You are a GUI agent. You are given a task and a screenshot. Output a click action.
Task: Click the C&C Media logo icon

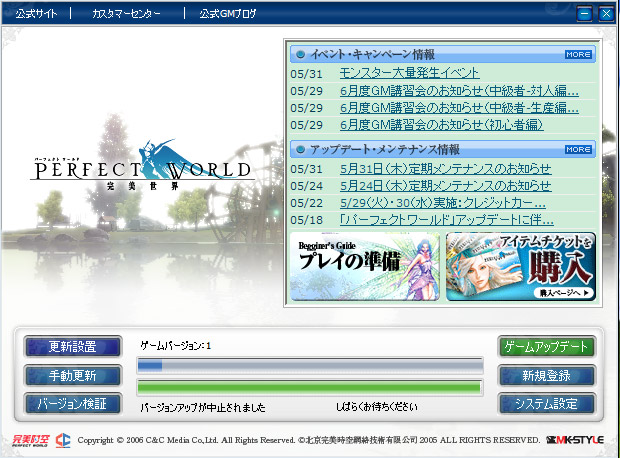pyautogui.click(x=63, y=440)
